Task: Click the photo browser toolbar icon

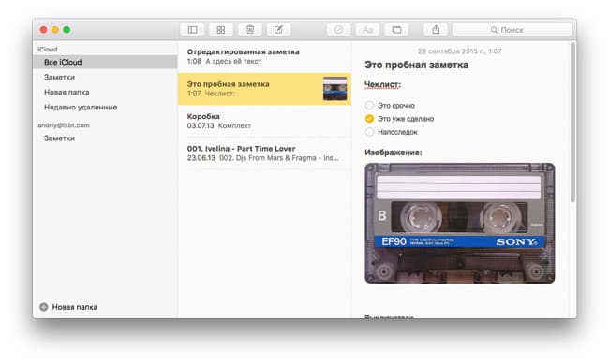Action: [396, 30]
